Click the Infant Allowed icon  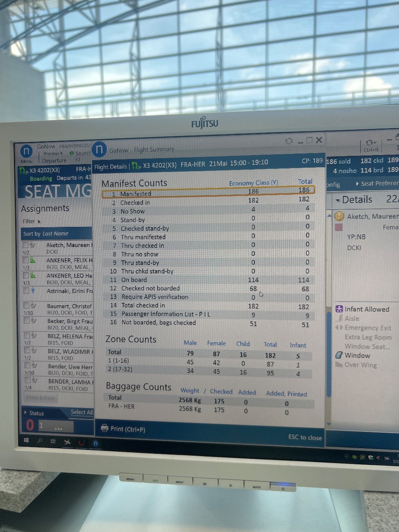click(x=339, y=309)
